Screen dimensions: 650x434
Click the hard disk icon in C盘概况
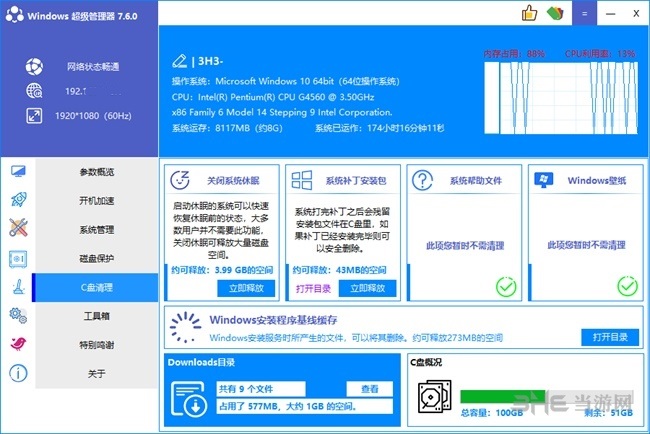click(434, 396)
